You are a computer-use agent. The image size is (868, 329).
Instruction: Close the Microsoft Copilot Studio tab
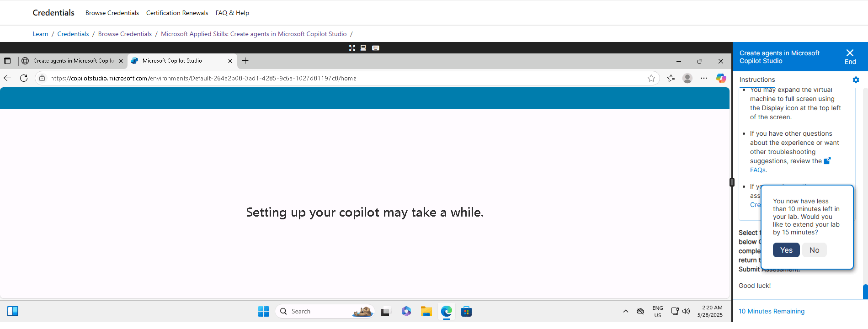230,61
